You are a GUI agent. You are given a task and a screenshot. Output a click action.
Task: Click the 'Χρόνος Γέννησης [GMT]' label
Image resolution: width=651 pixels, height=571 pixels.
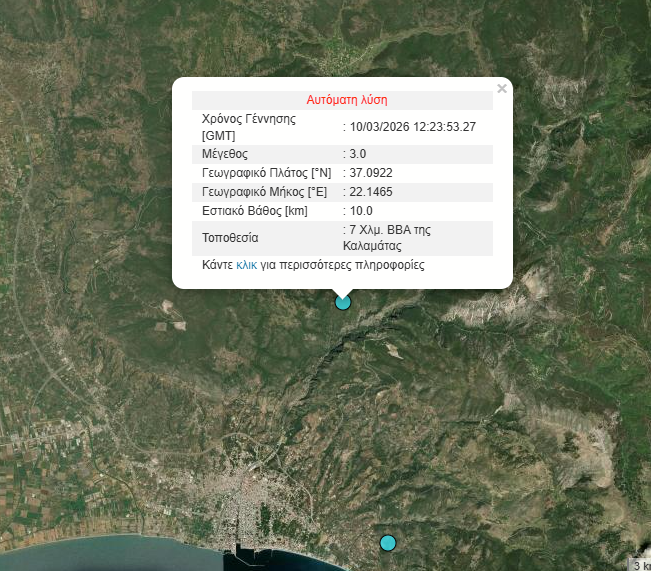(252, 127)
